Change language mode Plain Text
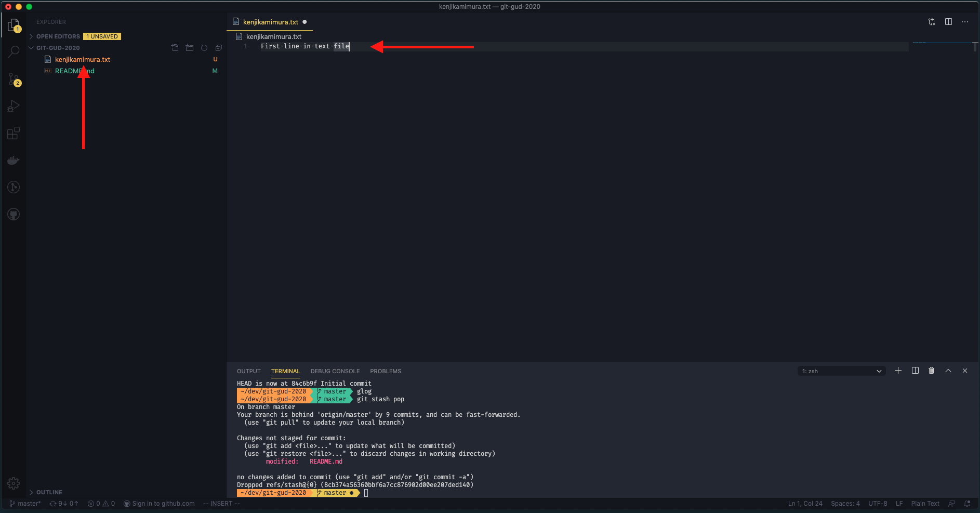The width and height of the screenshot is (980, 513). pyautogui.click(x=925, y=503)
